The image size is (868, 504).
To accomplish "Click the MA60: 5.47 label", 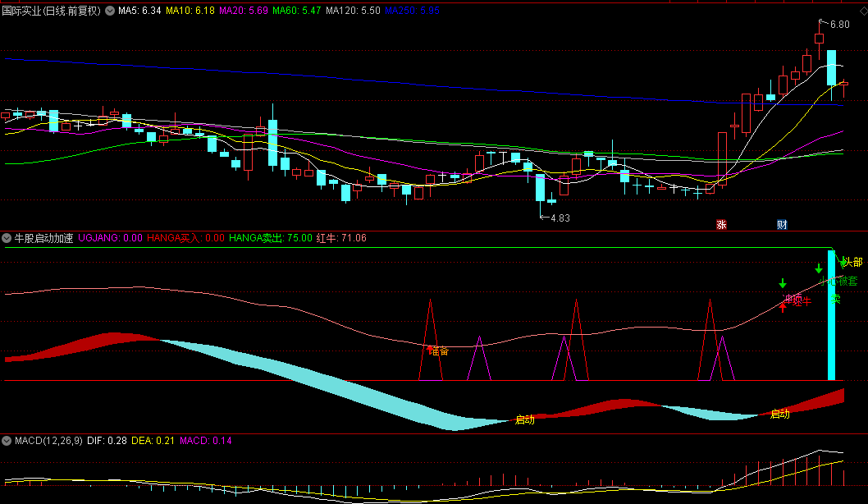I will [x=297, y=11].
